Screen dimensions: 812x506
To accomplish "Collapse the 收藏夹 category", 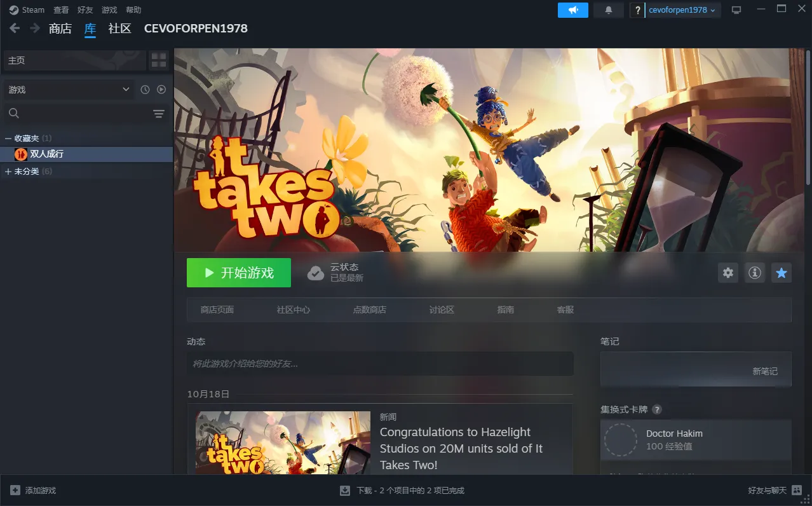I will coord(8,138).
